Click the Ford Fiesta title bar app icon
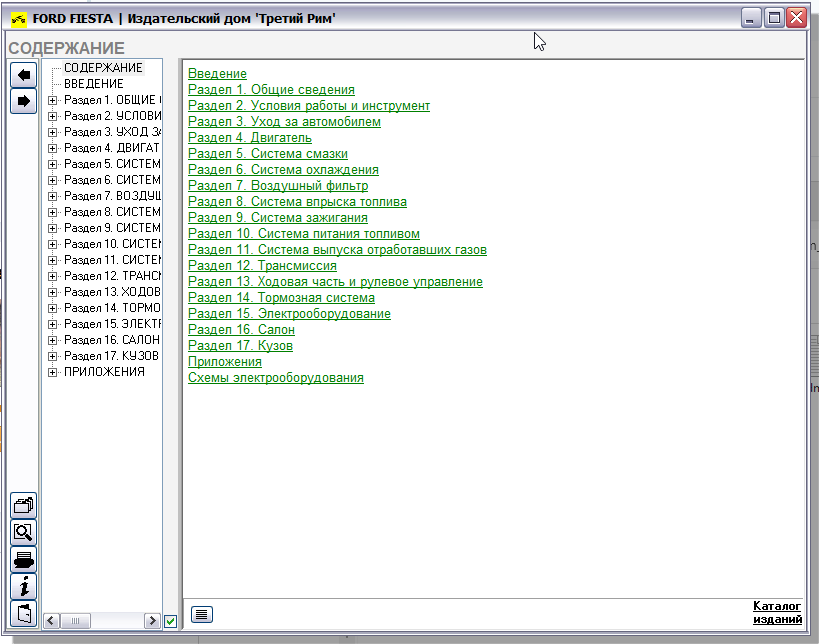This screenshot has height=644, width=819. (x=19, y=19)
